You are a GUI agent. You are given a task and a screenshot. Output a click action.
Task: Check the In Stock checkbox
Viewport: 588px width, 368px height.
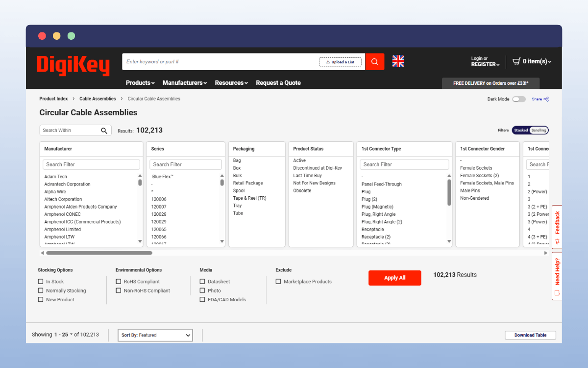[41, 282]
